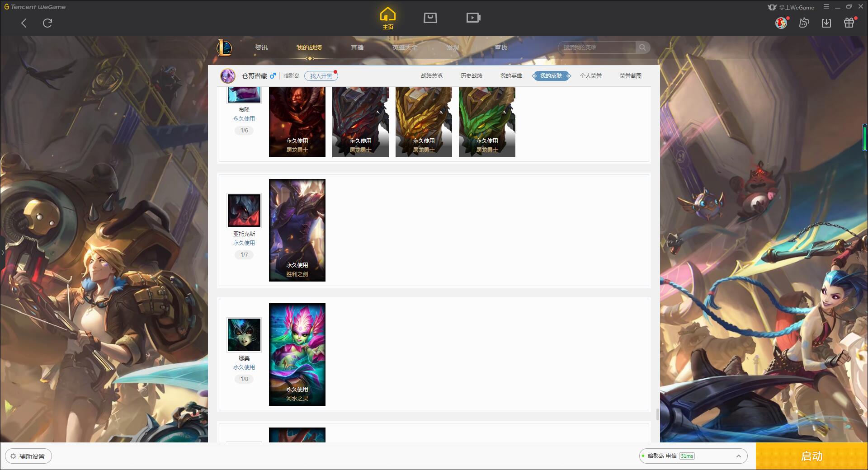Open the red 屠龙勇士 skin card

coord(297,122)
